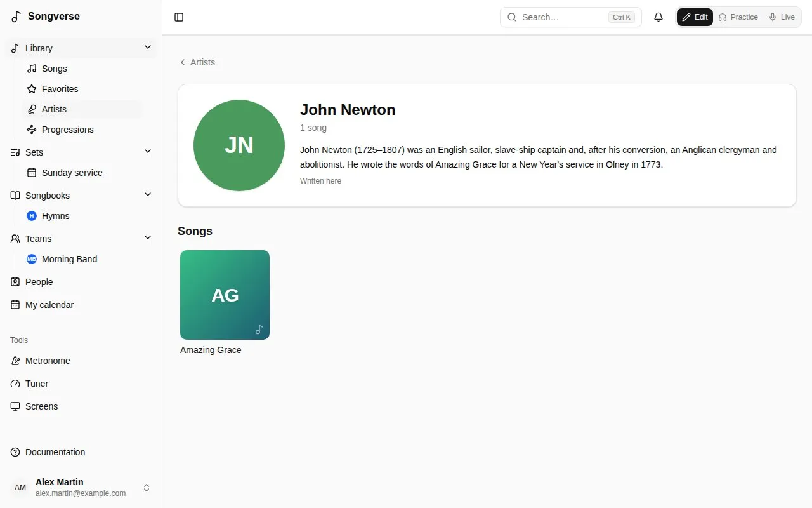Collapse the Teams section chevron
The width and height of the screenshot is (812, 508).
[148, 237]
